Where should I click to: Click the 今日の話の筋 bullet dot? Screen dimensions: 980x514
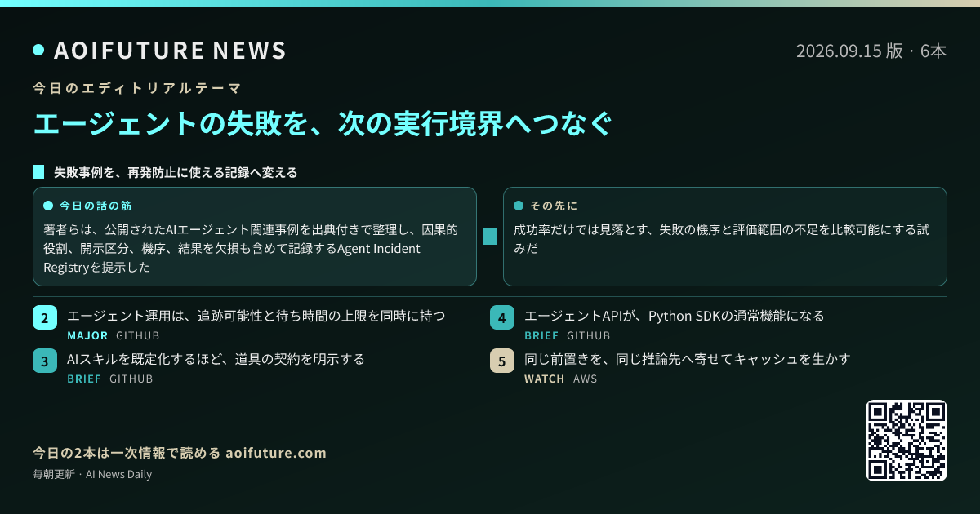click(x=48, y=206)
